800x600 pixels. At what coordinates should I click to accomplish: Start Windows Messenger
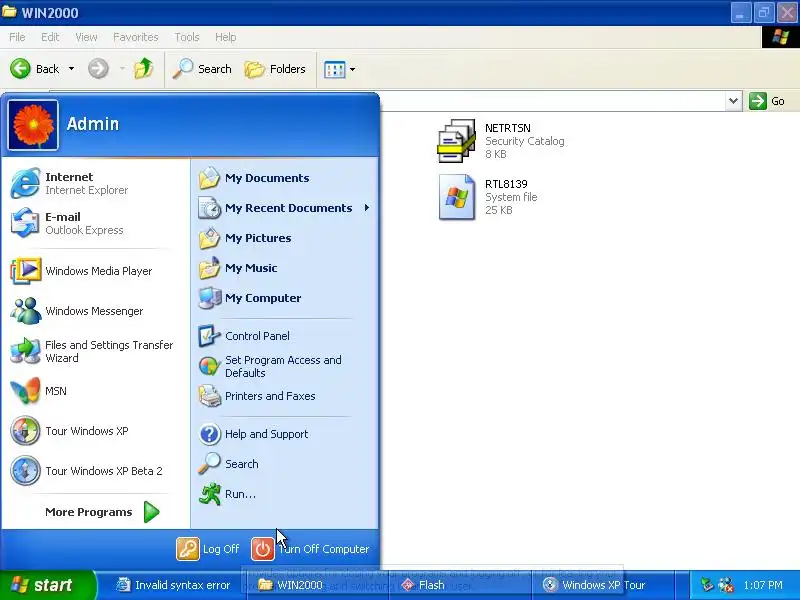coord(95,311)
